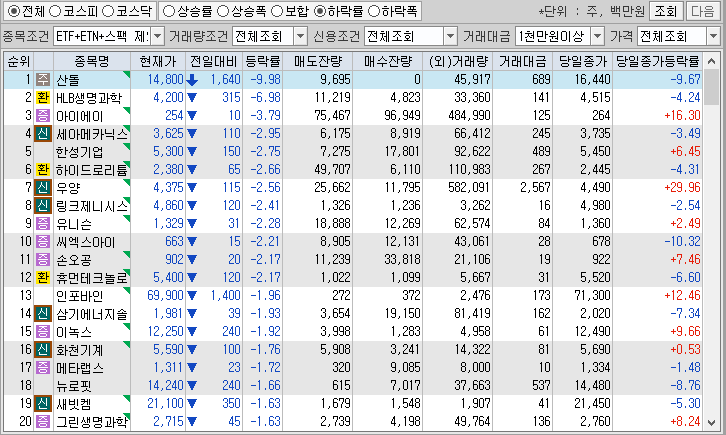Screen dimensions: 726x435
Task: Select the 전체 market radio button
Action: pyautogui.click(x=13, y=11)
